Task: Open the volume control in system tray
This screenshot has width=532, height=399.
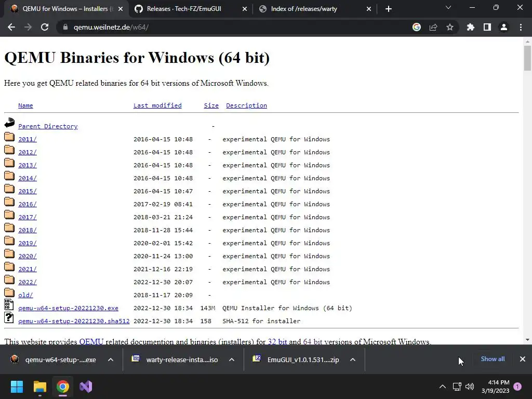Action: pyautogui.click(x=470, y=387)
